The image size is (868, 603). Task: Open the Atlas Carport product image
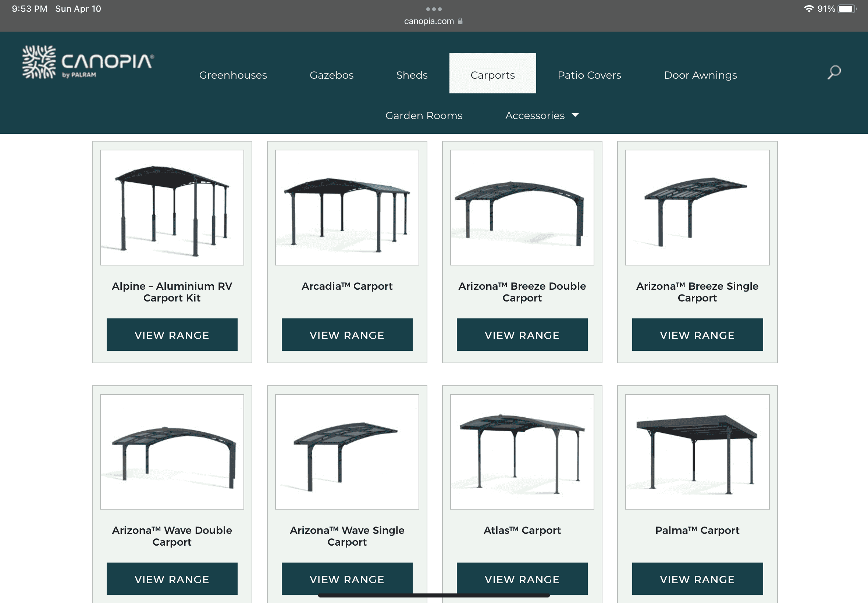coord(522,452)
